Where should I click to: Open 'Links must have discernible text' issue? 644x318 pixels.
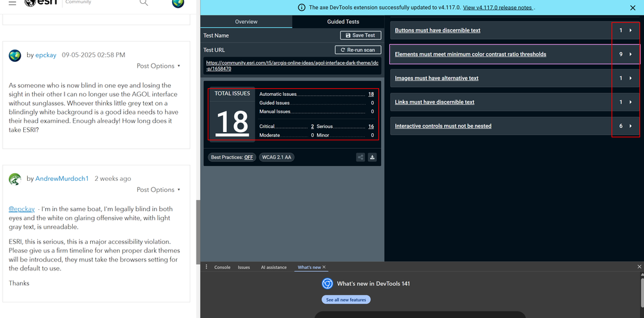coord(434,102)
